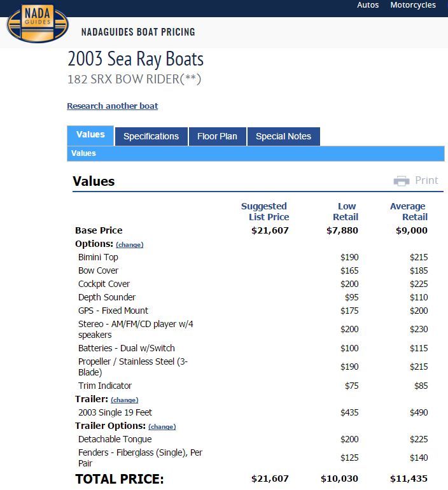
Task: Click the Detachable Tongue trailer option
Action: [115, 439]
